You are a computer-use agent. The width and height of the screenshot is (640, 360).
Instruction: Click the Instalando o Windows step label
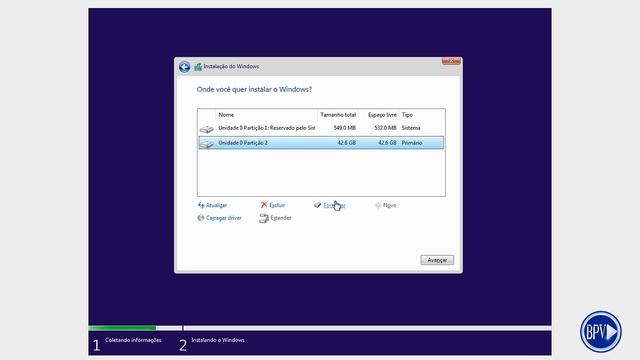218,340
